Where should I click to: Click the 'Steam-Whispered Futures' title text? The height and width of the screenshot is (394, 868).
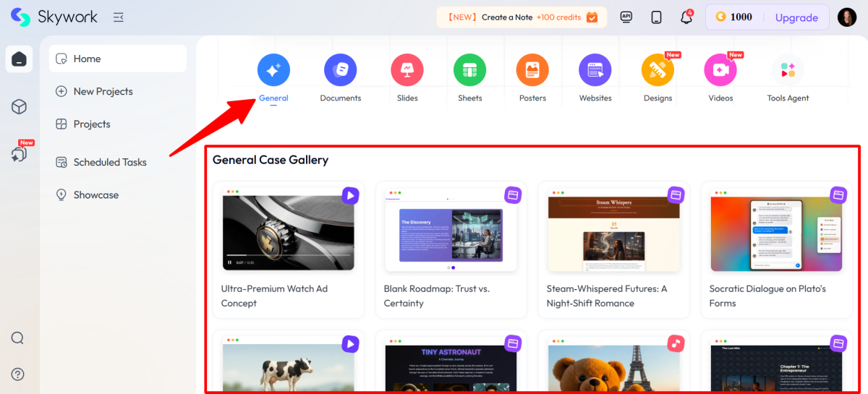point(606,296)
